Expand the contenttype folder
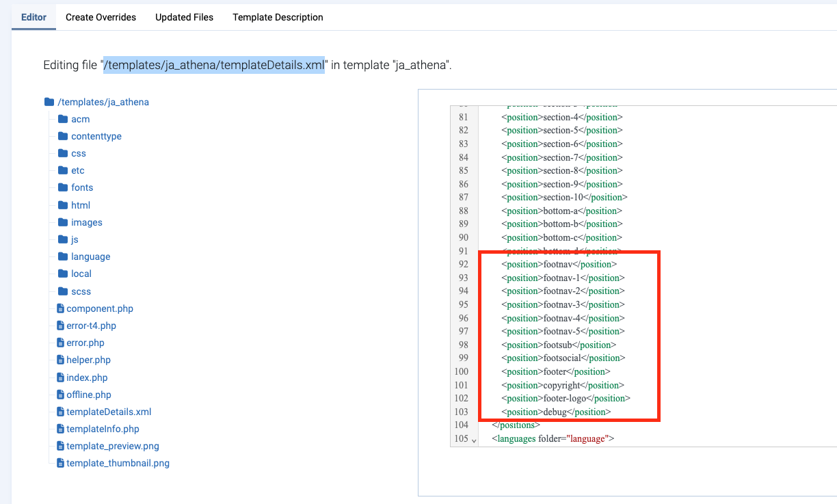The image size is (837, 504). pyautogui.click(x=96, y=136)
